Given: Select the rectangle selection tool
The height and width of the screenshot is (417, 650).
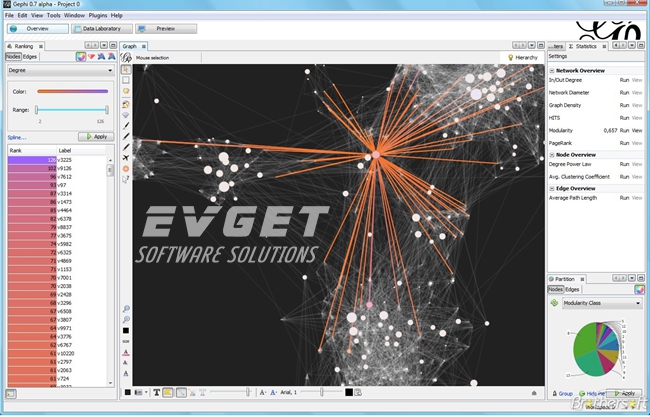Looking at the screenshot, I should coord(126,80).
